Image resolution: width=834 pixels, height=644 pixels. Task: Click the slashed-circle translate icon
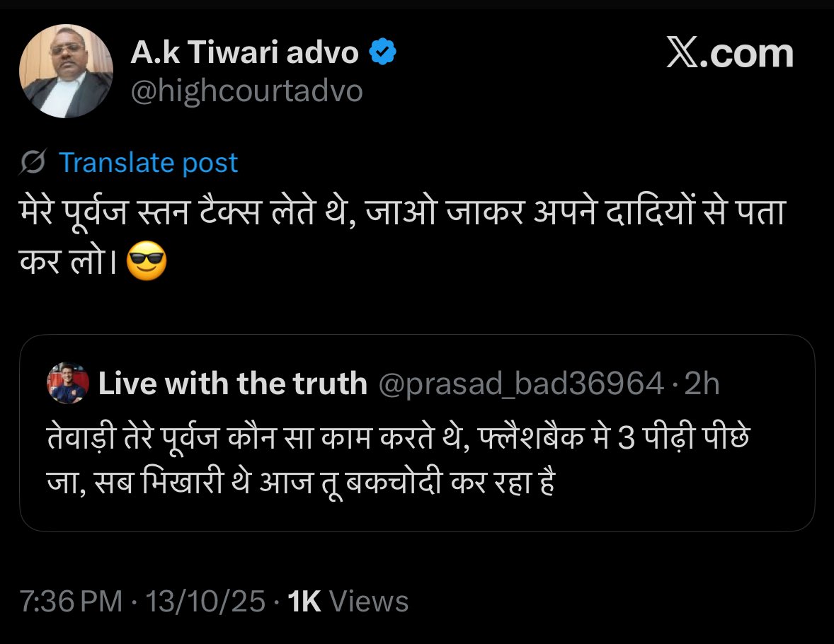[33, 162]
